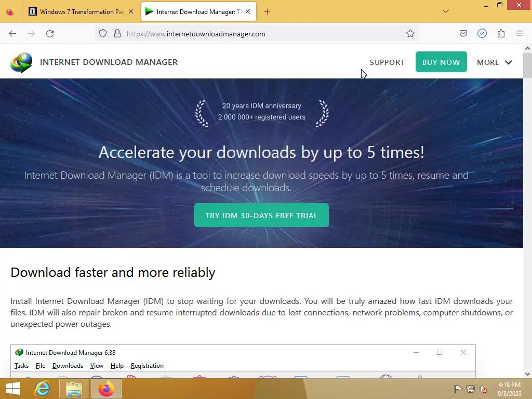Image resolution: width=532 pixels, height=399 pixels.
Task: Click the Firefox View icon at tab bar
Action: click(x=10, y=12)
